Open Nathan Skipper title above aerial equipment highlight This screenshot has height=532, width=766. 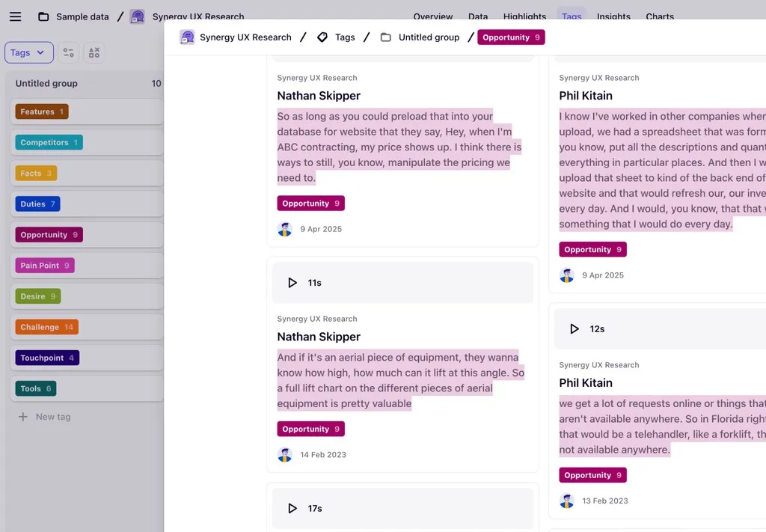point(319,337)
